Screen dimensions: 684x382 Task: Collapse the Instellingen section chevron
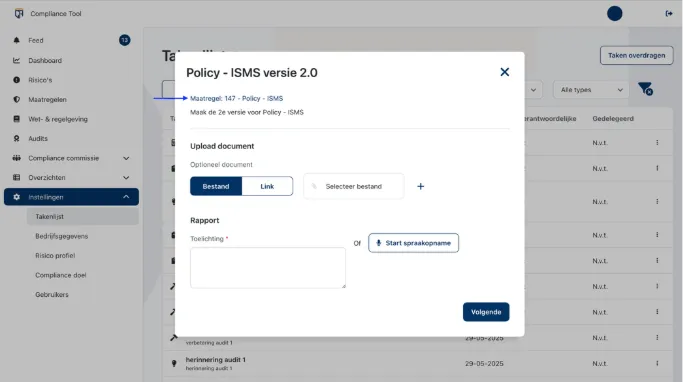click(126, 197)
